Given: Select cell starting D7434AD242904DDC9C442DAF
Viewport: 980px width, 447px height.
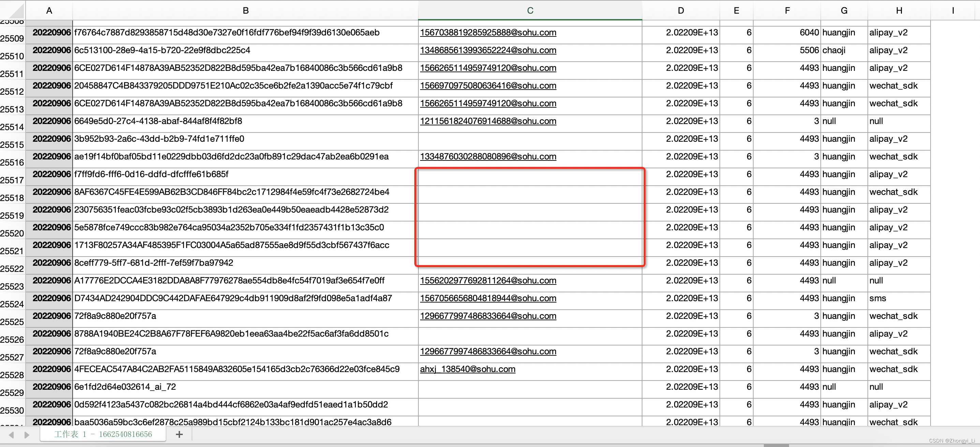Looking at the screenshot, I should (x=246, y=300).
